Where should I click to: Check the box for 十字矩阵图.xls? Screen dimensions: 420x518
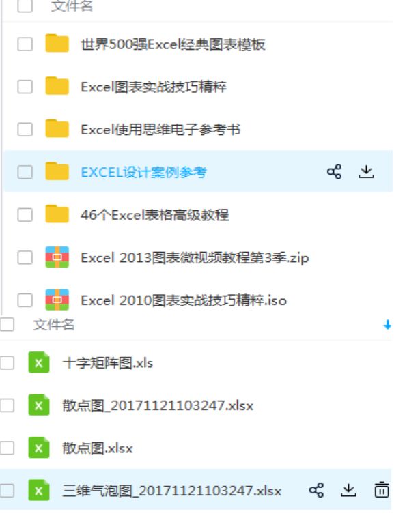[7, 362]
